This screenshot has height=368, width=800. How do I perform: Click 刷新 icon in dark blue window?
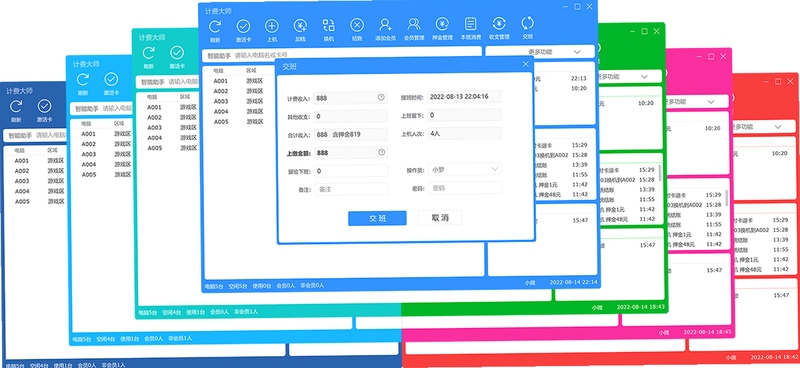[16, 106]
